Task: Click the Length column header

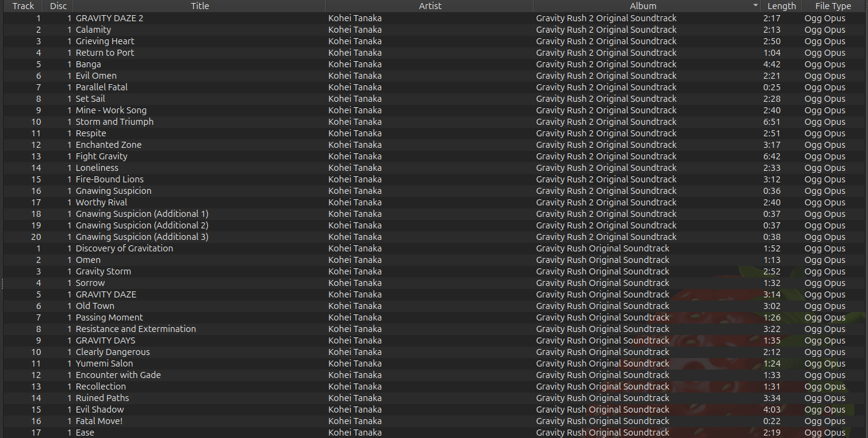Action: click(x=781, y=6)
